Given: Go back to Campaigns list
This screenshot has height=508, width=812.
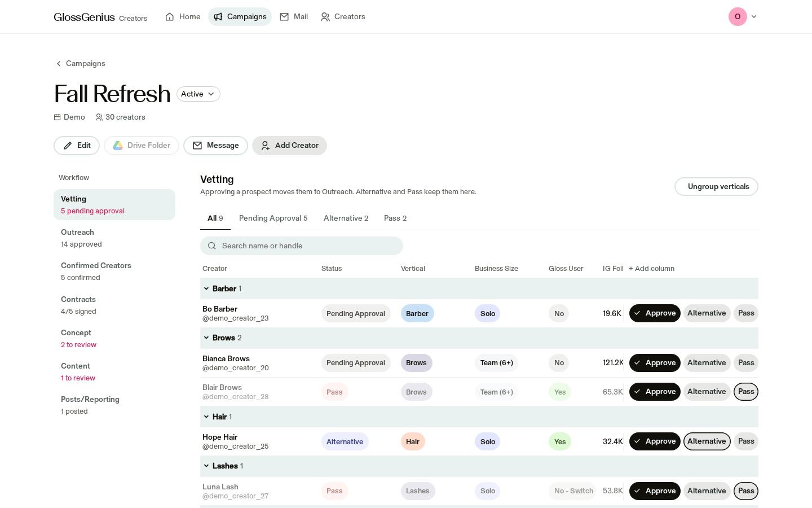Looking at the screenshot, I should click(x=81, y=64).
